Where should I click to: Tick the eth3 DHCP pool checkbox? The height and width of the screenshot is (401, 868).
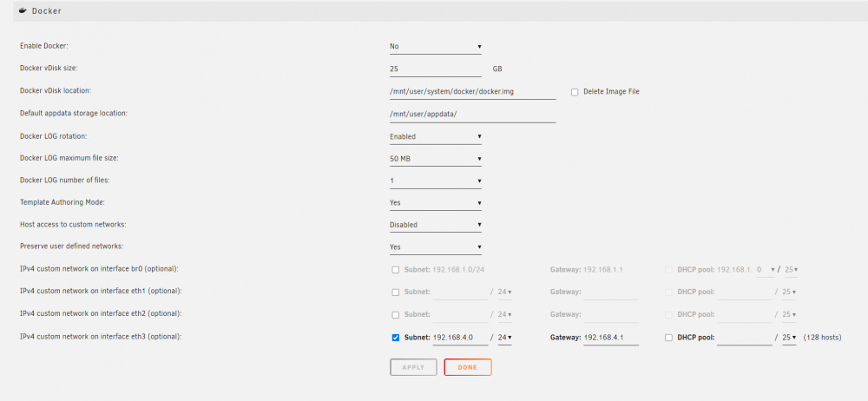tap(668, 338)
